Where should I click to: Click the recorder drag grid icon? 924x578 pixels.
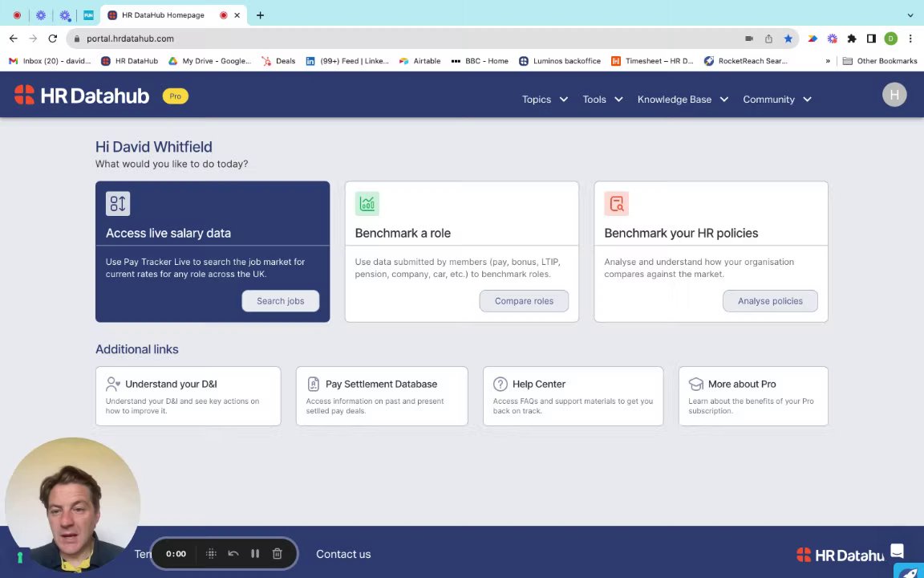(x=211, y=553)
